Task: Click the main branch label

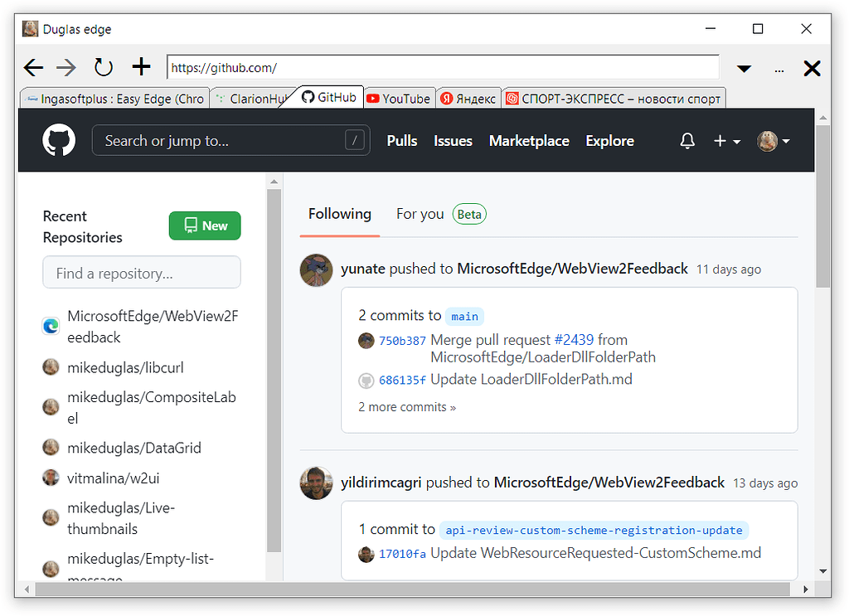Action: (464, 316)
